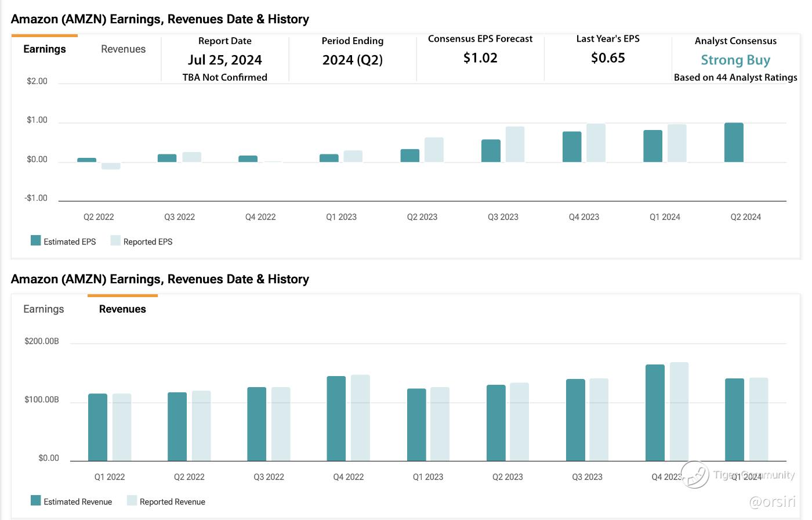Select the Q1 2023 reported EPS bar

click(353, 156)
